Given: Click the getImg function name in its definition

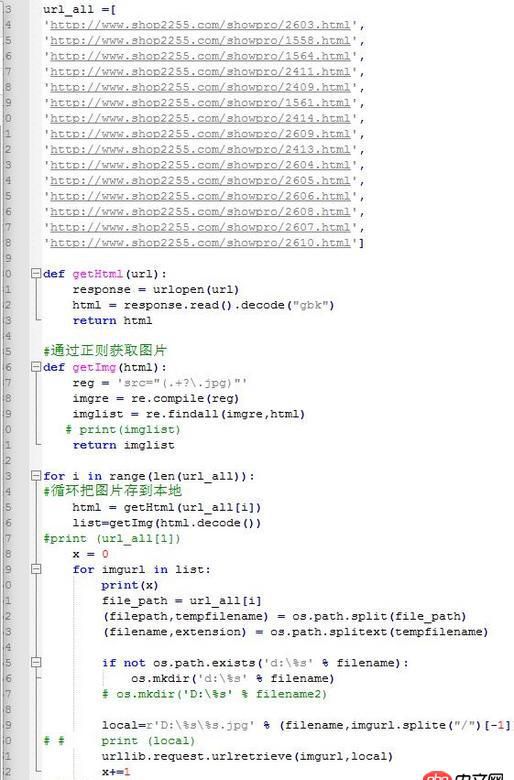Looking at the screenshot, I should 94,367.
